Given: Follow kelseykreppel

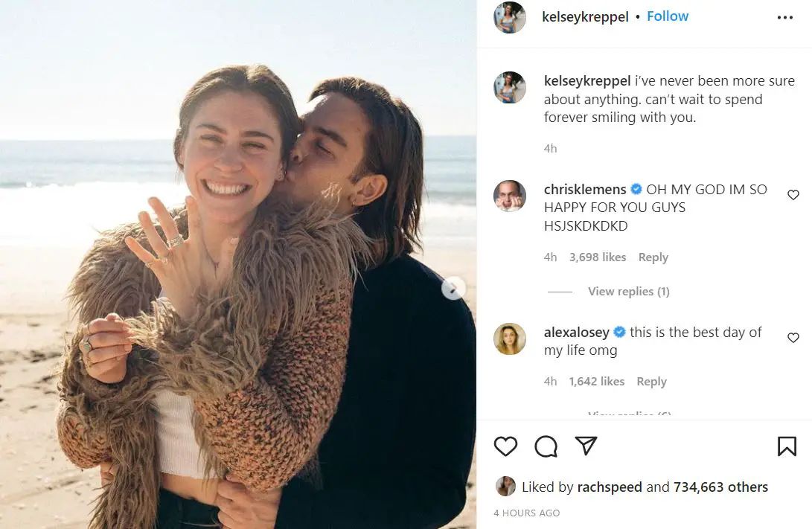Looking at the screenshot, I should click(x=668, y=16).
